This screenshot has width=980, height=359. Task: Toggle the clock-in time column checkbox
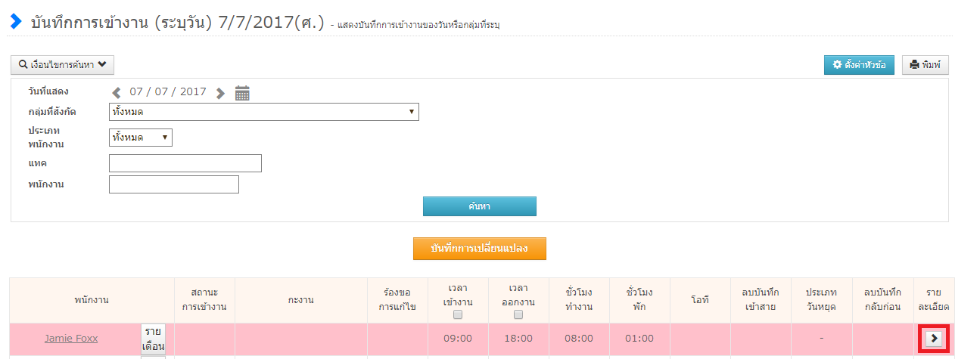pos(458,314)
